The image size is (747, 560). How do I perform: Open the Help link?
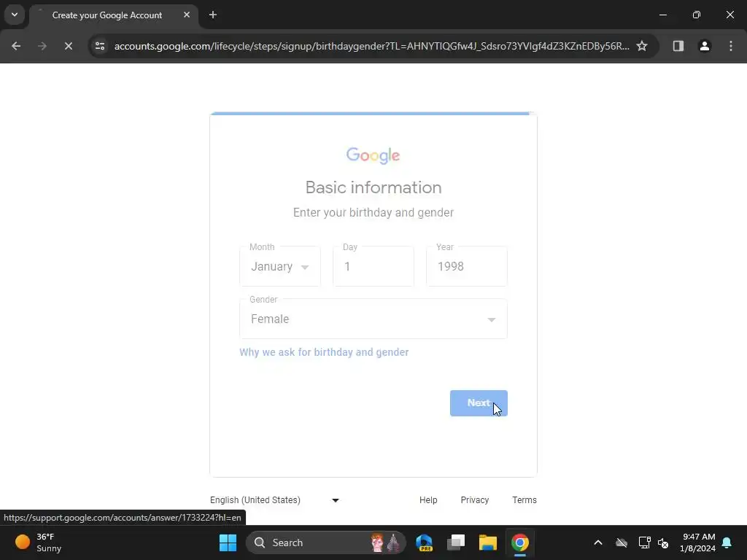(x=428, y=500)
